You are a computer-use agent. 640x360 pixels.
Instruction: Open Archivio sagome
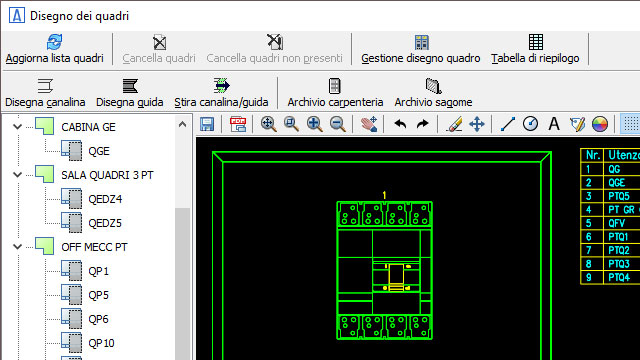pos(433,93)
